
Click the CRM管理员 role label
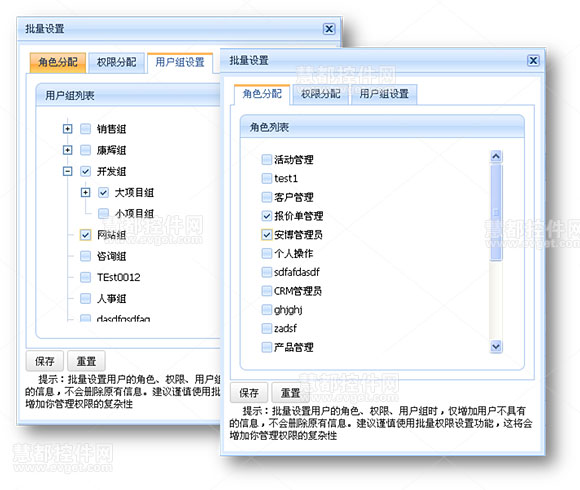click(298, 291)
